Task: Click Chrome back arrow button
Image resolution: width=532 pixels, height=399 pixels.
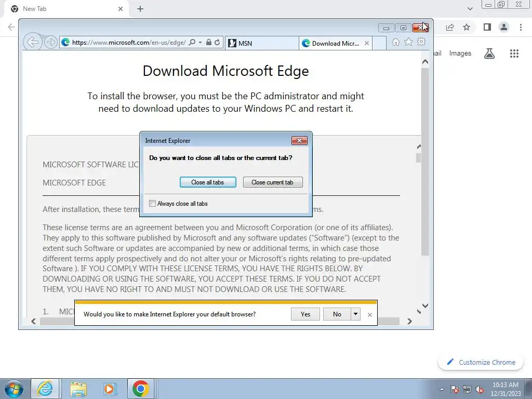Action: 11,27
